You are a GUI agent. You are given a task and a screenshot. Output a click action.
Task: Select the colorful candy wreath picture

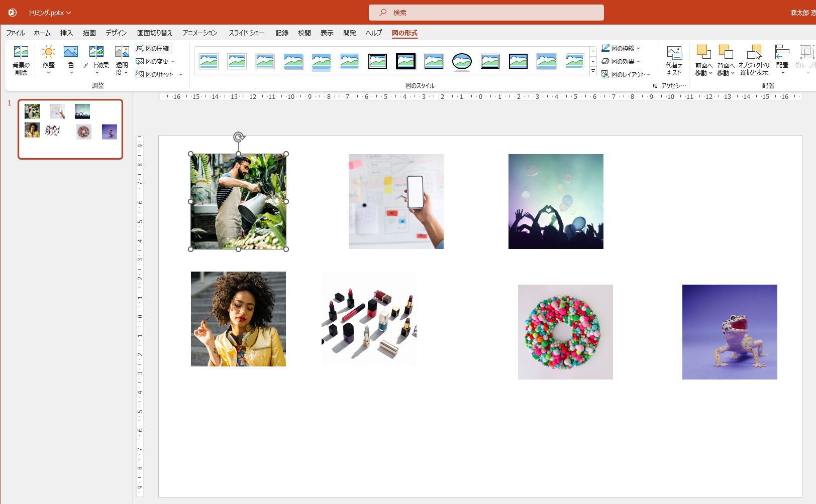point(565,332)
